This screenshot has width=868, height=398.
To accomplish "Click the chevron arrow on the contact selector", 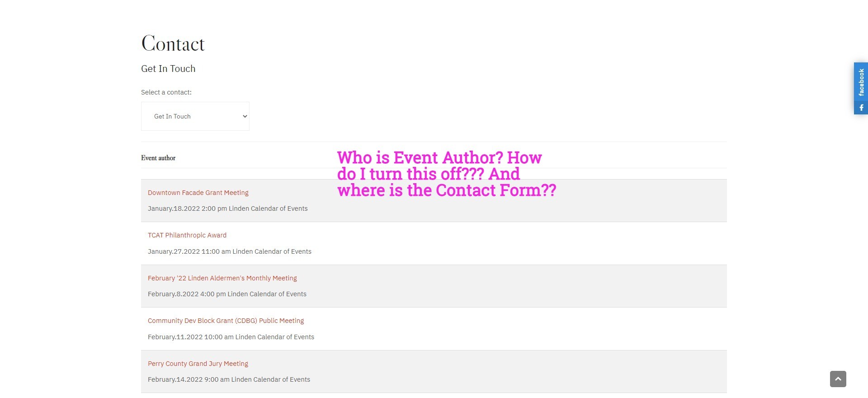I will coord(245,116).
